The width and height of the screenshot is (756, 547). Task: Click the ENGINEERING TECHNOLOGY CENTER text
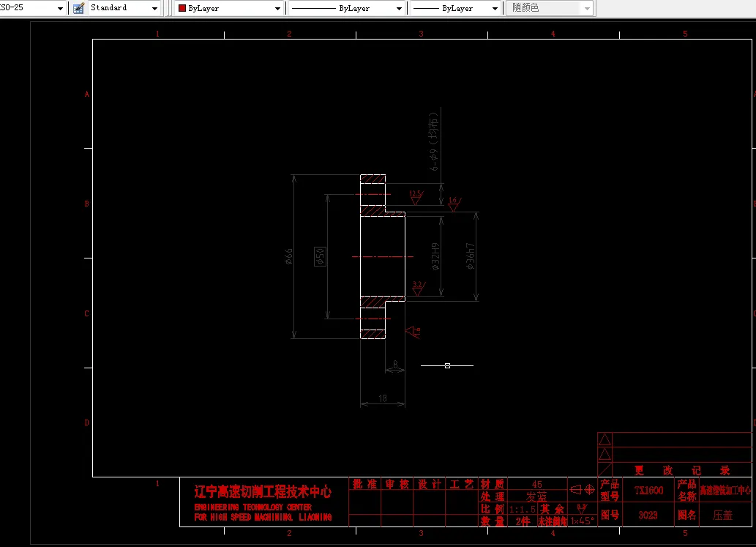pyautogui.click(x=253, y=507)
